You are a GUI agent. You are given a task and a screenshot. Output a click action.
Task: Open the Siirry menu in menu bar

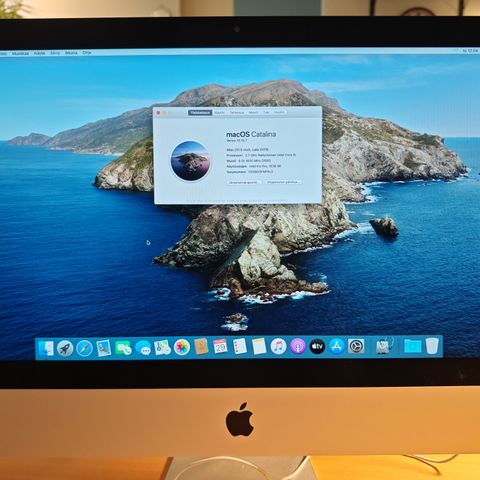pyautogui.click(x=55, y=53)
